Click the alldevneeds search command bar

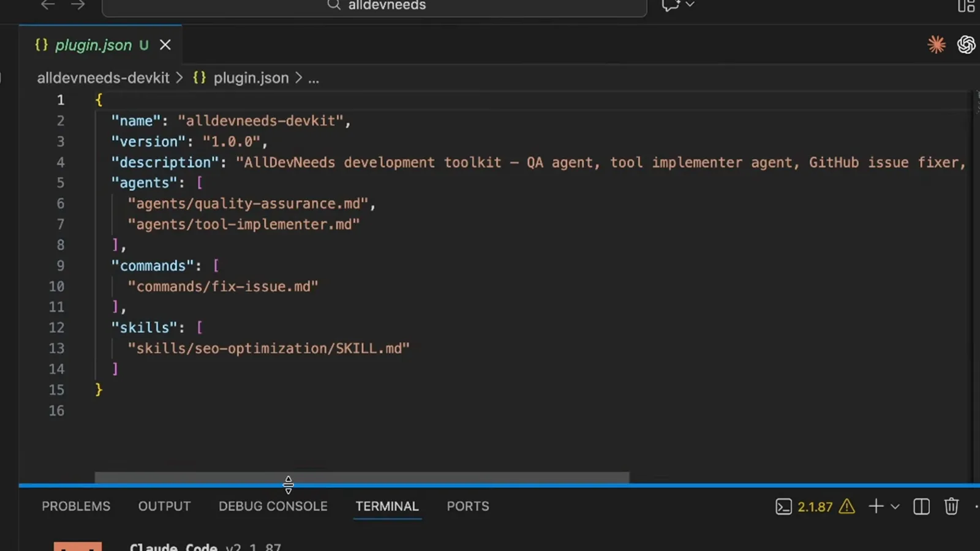[x=374, y=6]
